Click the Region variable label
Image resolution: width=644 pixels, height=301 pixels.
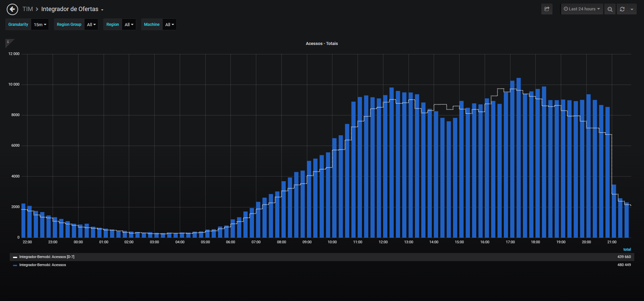[x=113, y=24]
